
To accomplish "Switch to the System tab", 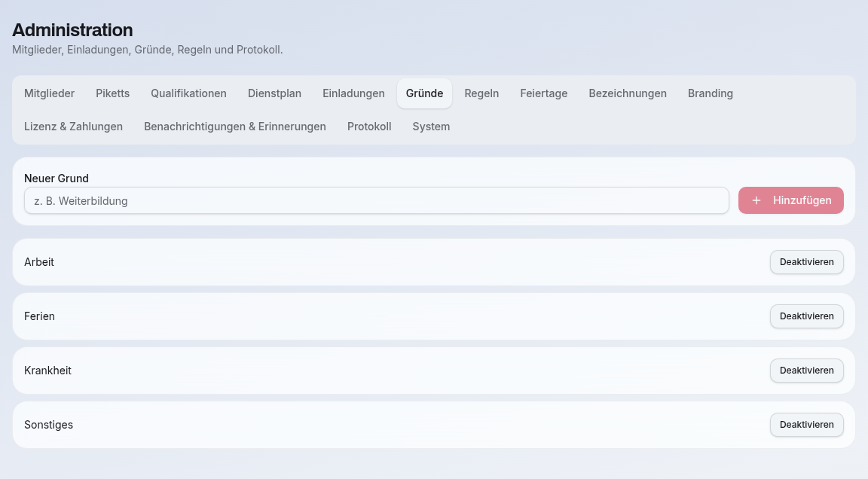I will (x=431, y=127).
